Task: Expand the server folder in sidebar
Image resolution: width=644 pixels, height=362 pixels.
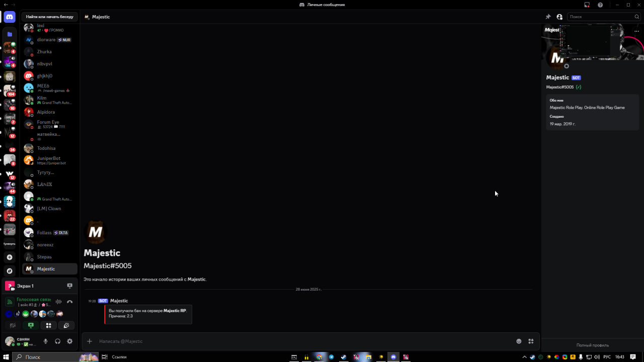Action: pos(9,34)
